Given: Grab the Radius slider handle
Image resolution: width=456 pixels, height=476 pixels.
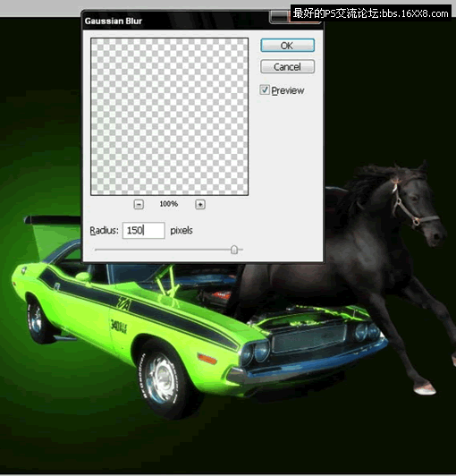Looking at the screenshot, I should point(234,250).
